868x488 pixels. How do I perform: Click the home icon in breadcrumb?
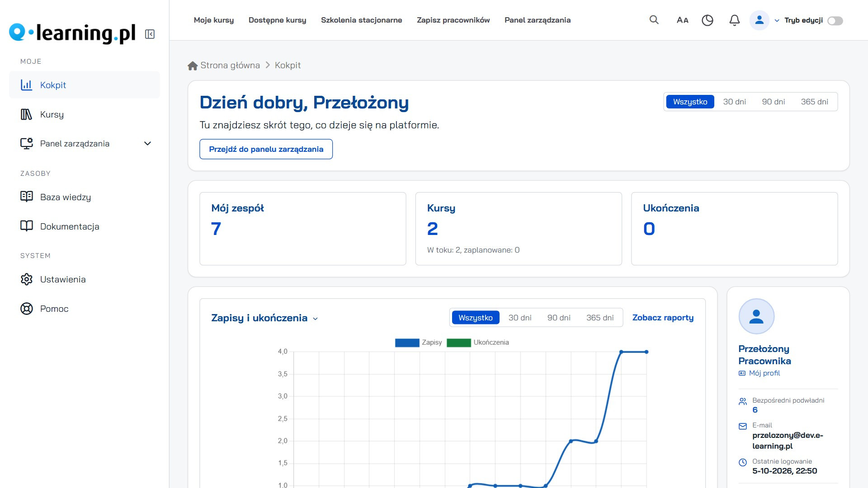tap(193, 66)
